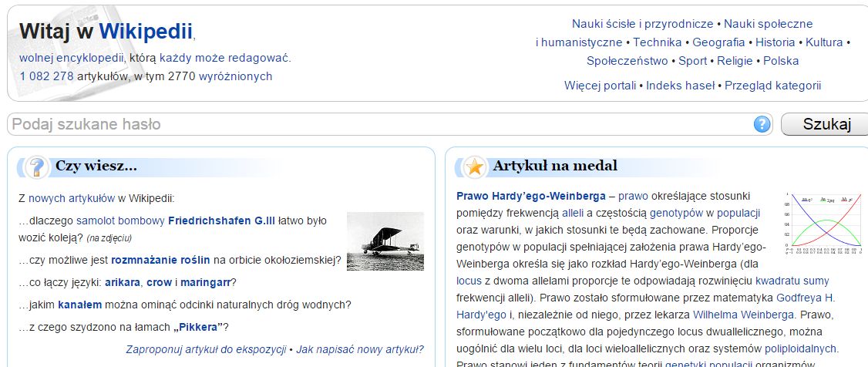Open the Godfreya H. link
The width and height of the screenshot is (868, 367).
806,298
